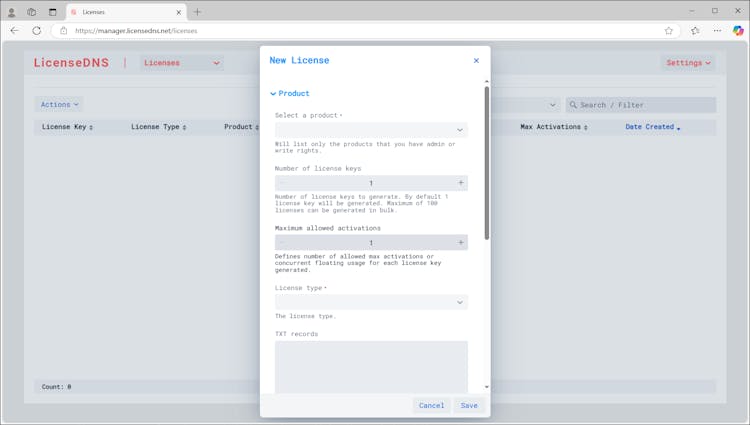The width and height of the screenshot is (750, 425).
Task: Click the dialog vertical scrollbar thumb
Action: click(486, 163)
